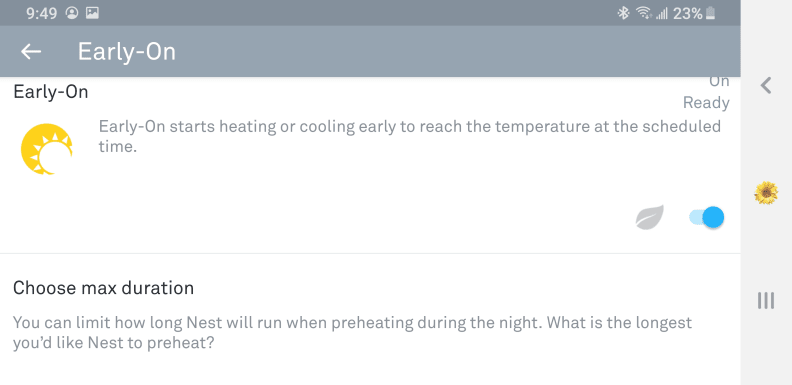Tap the back arrow in header
The image size is (792, 385).
(x=31, y=52)
